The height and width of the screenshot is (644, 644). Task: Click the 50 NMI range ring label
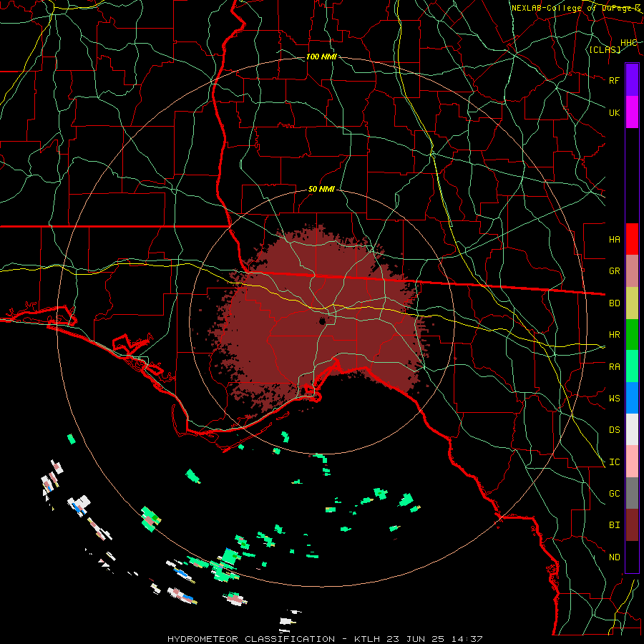pos(321,190)
